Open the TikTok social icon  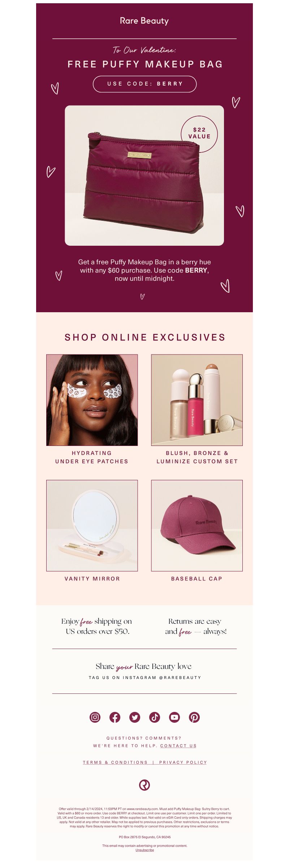(x=155, y=717)
